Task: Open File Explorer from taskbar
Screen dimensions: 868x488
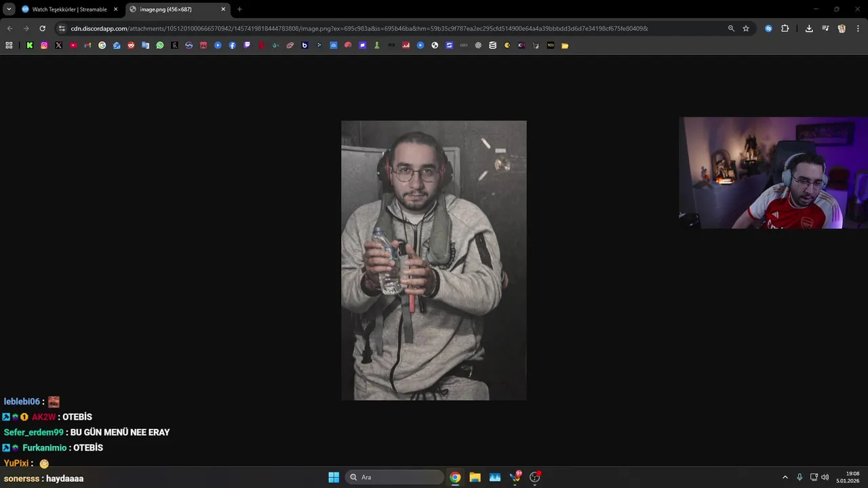Action: click(x=475, y=477)
